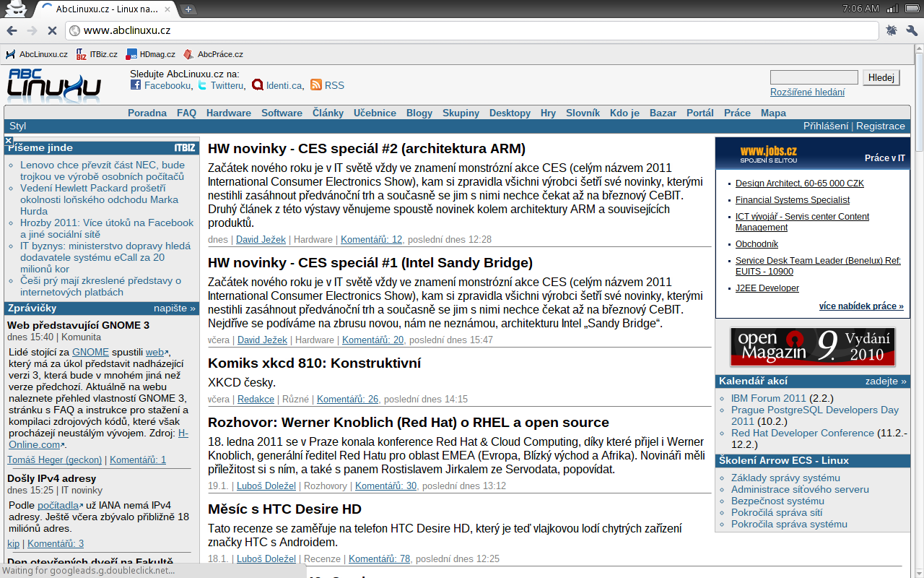Viewport: 924px width, 578px height.
Task: Click the browser forward arrow button
Action: click(x=32, y=30)
